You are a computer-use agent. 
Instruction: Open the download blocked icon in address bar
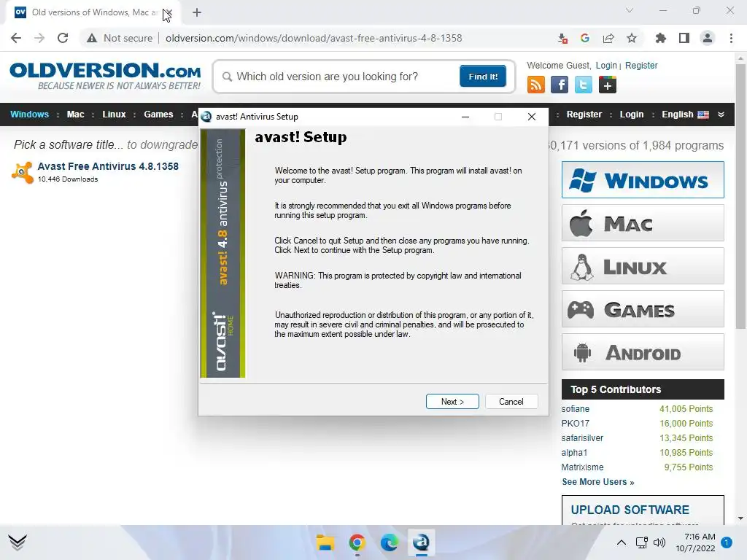pos(562,39)
